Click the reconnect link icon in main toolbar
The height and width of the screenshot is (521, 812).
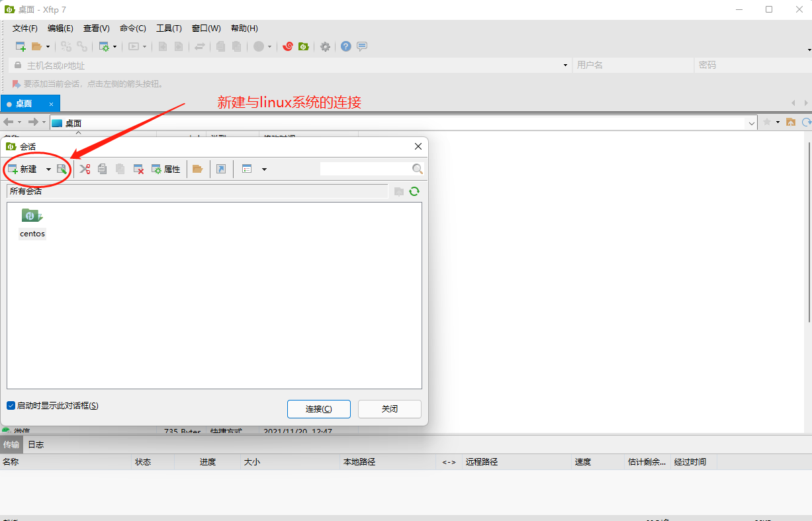coord(66,46)
